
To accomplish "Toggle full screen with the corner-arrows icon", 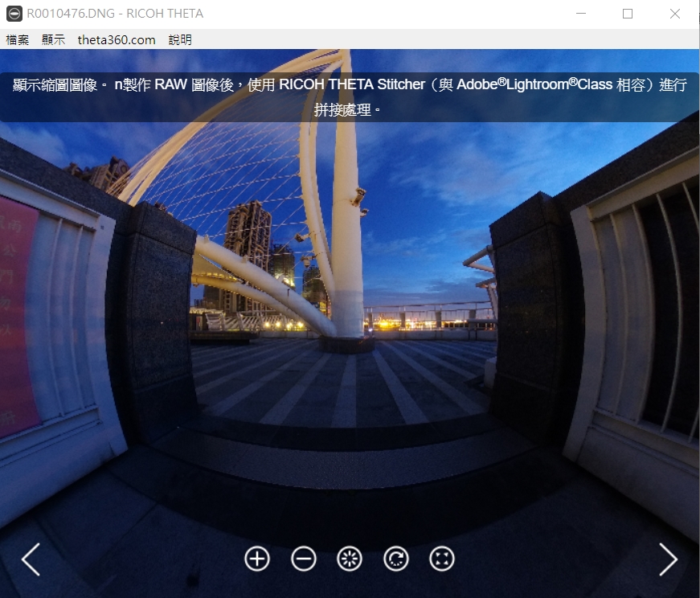I will [443, 559].
